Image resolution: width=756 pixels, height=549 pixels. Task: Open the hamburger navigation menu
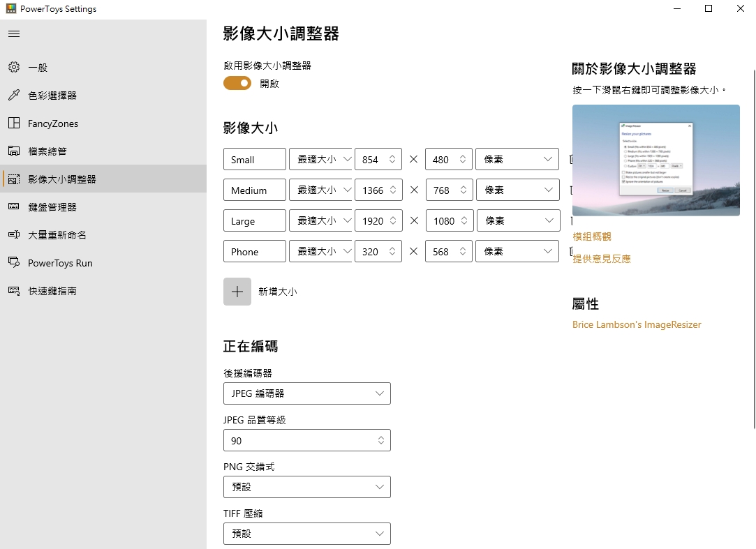14,33
